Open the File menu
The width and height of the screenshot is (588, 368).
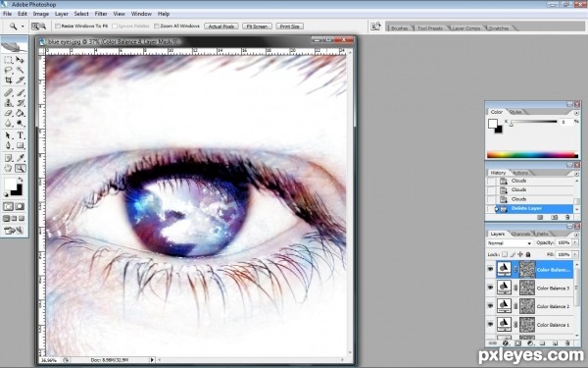point(7,14)
